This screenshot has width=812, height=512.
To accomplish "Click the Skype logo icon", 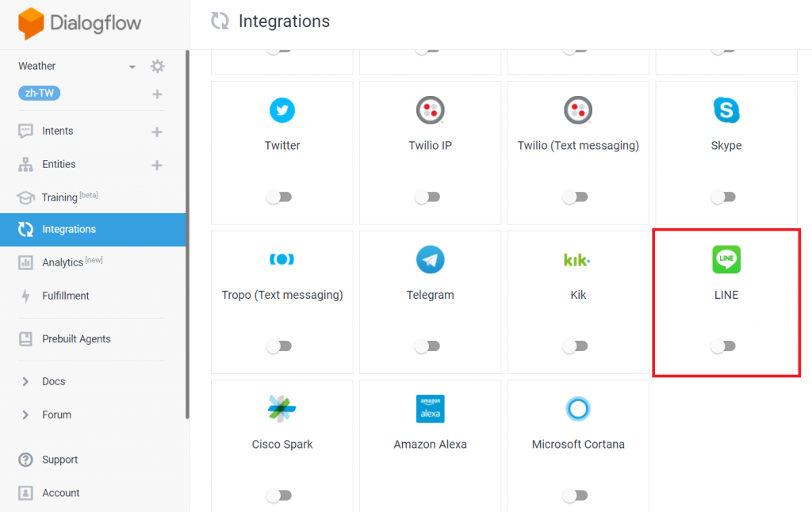I will tap(726, 110).
